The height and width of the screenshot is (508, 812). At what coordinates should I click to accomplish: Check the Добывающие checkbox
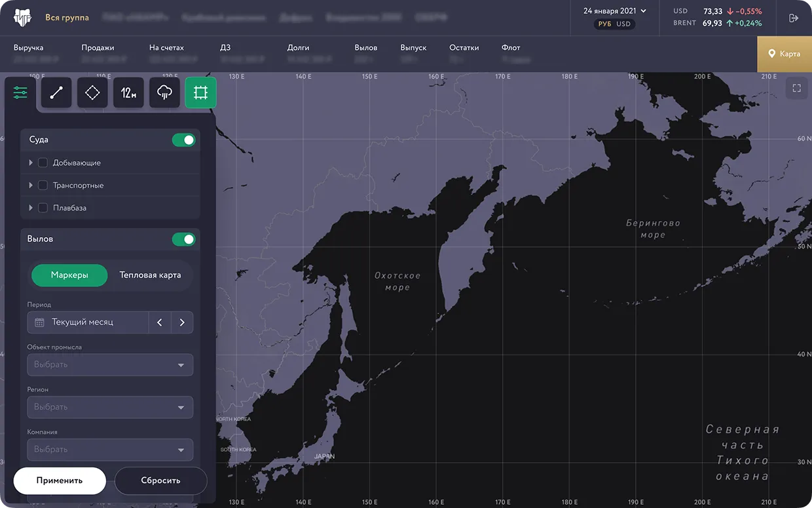43,163
